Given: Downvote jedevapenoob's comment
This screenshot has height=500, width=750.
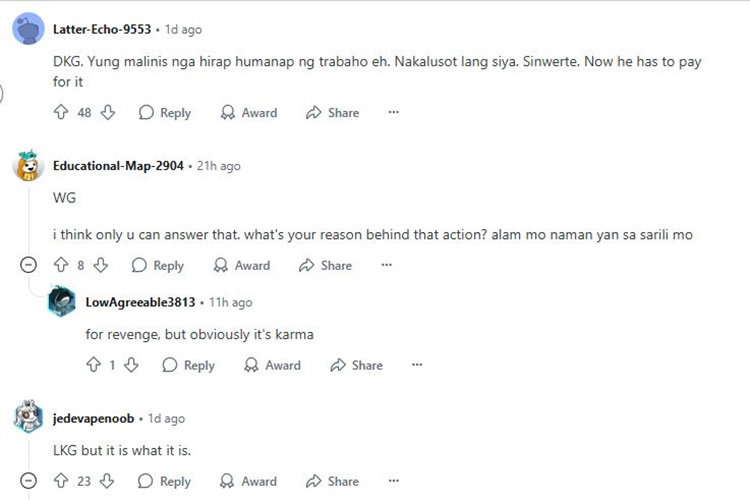Looking at the screenshot, I should pyautogui.click(x=108, y=481).
